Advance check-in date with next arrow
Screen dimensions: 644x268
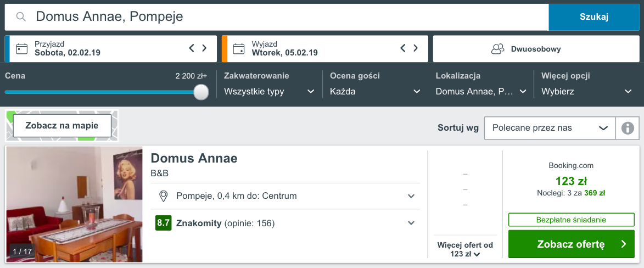[x=204, y=48]
